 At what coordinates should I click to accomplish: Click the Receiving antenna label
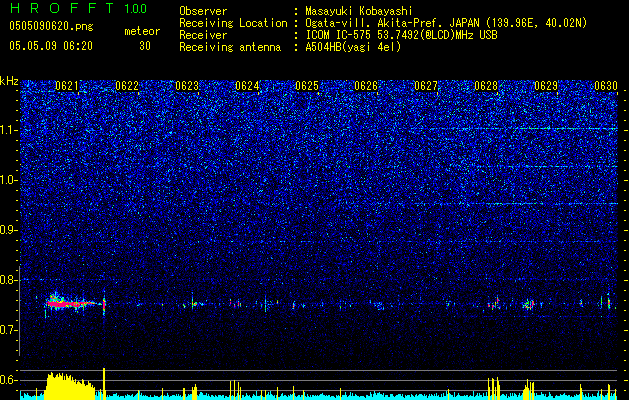(x=230, y=47)
